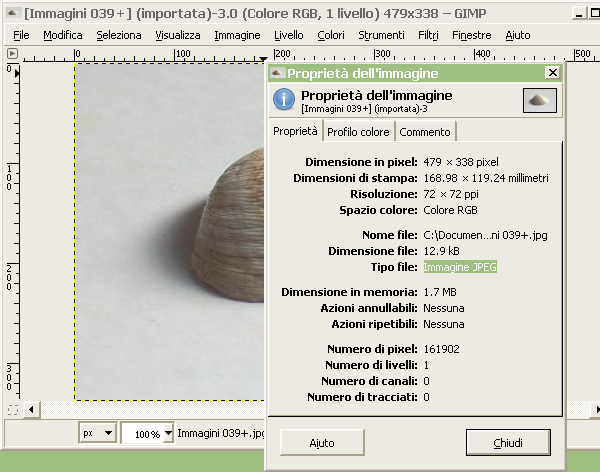Open the File menu
The height and width of the screenshot is (472, 600).
[x=21, y=35]
